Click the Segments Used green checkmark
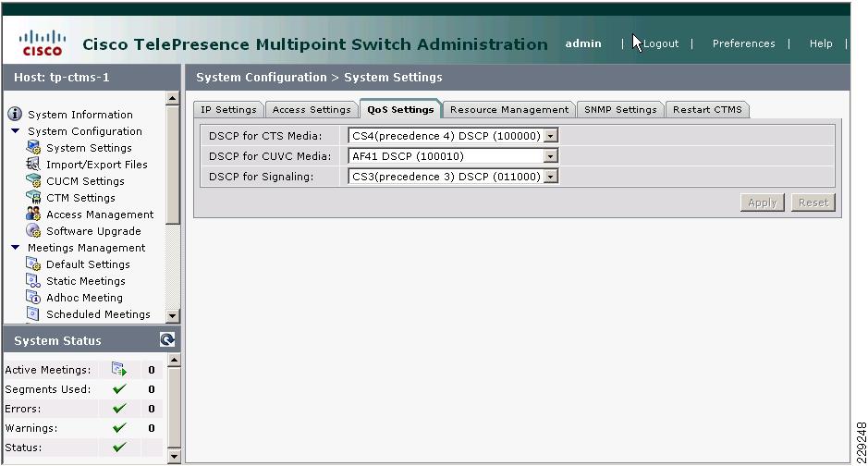 119,389
